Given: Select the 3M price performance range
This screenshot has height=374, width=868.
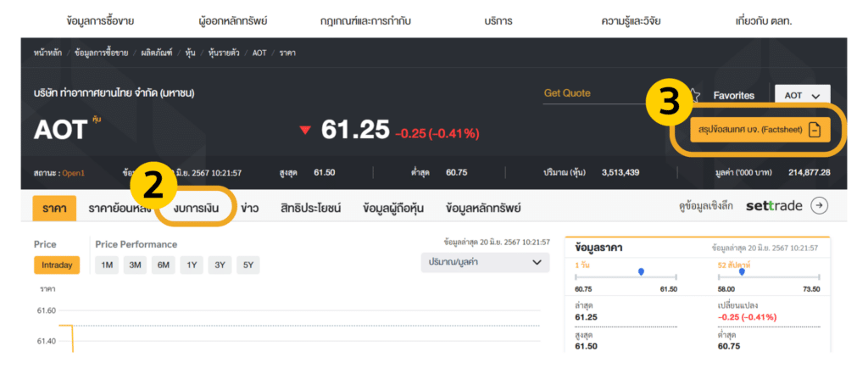Looking at the screenshot, I should click(135, 265).
